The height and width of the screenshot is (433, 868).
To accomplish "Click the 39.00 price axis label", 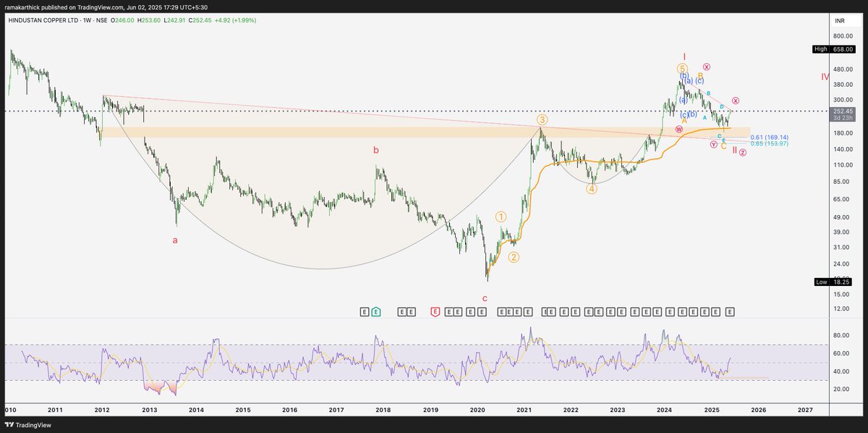I will click(840, 232).
